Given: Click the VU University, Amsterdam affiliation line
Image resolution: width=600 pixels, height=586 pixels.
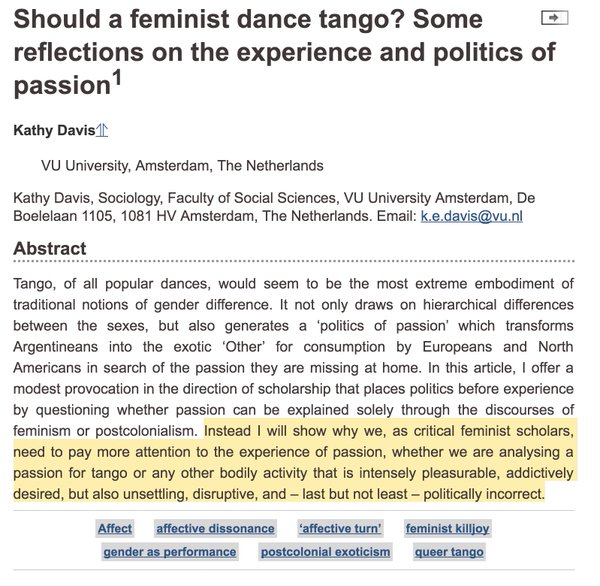Looking at the screenshot, I should coord(183,166).
